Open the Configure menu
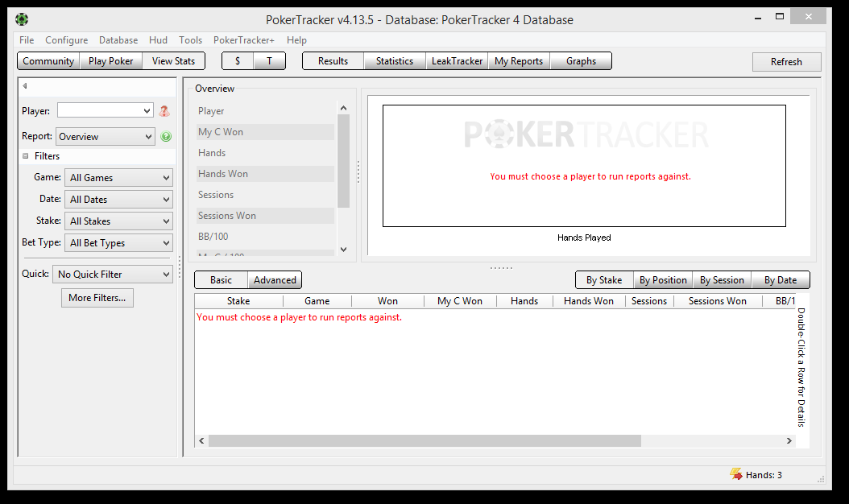This screenshot has width=849, height=504. pyautogui.click(x=67, y=40)
